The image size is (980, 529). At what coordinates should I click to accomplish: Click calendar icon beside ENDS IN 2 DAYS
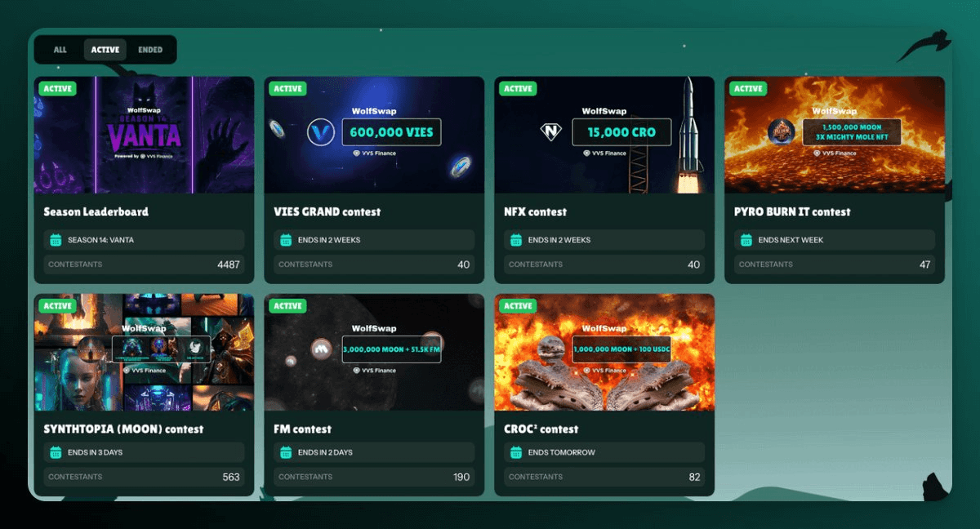pyautogui.click(x=286, y=452)
